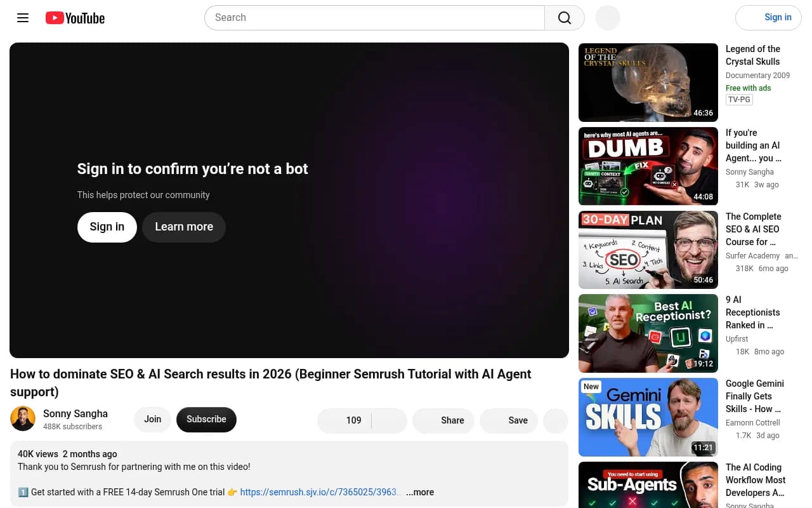The height and width of the screenshot is (508, 812).
Task: Click title '9 AI Receptionists Ranked in ...'
Action: (x=753, y=312)
